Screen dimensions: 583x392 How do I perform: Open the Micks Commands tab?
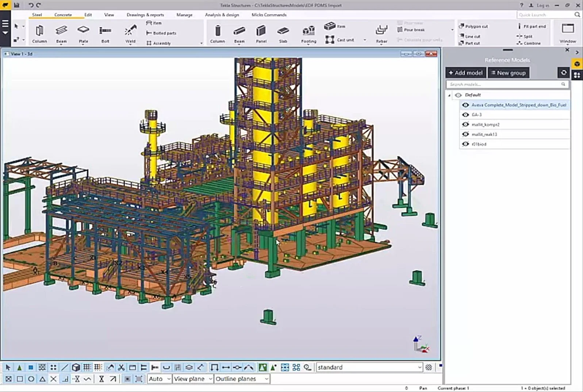click(269, 15)
